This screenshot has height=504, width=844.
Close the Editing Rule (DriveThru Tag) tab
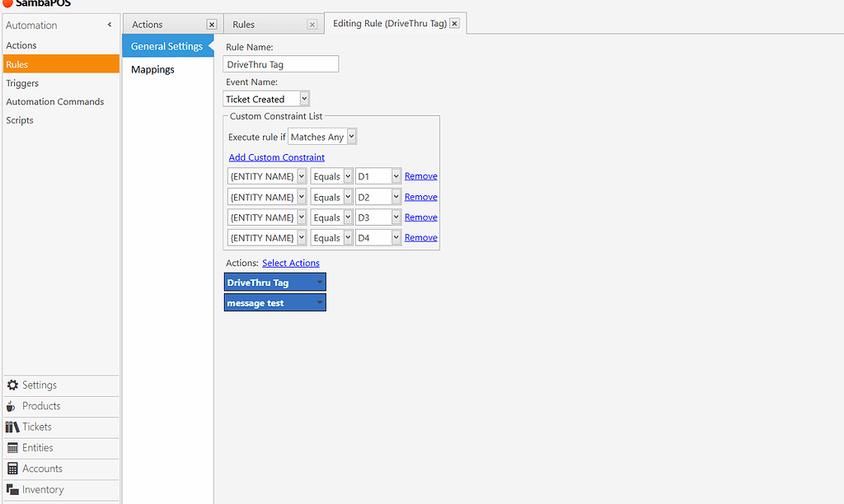point(455,24)
